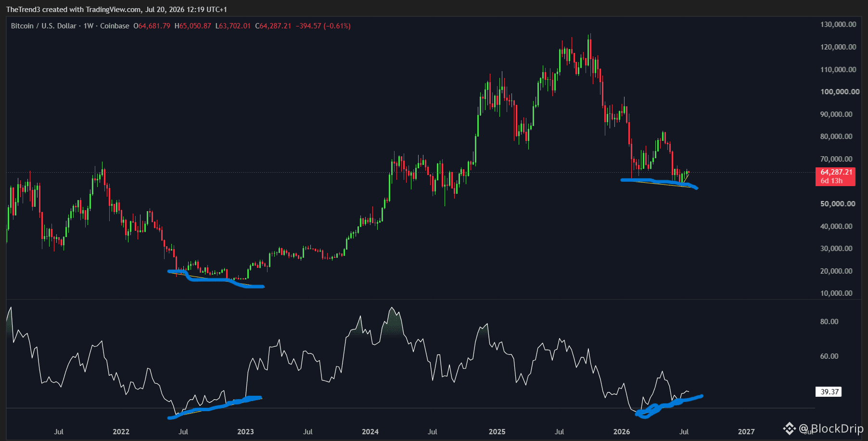Click the 40,000.00 price axis label

[x=836, y=227]
